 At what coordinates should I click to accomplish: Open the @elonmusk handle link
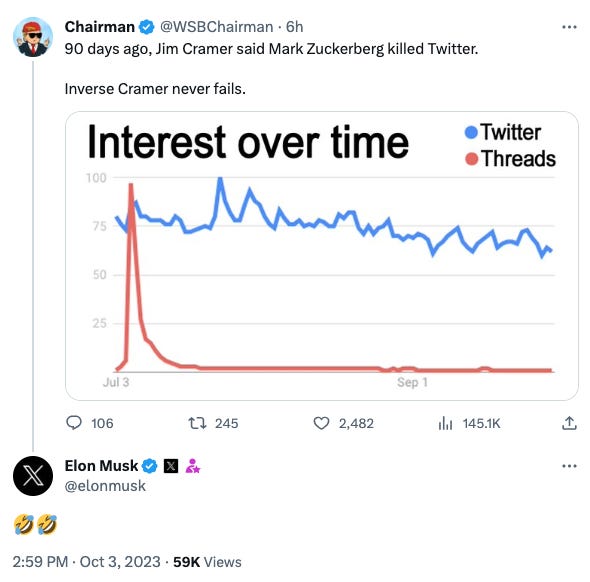(105, 486)
